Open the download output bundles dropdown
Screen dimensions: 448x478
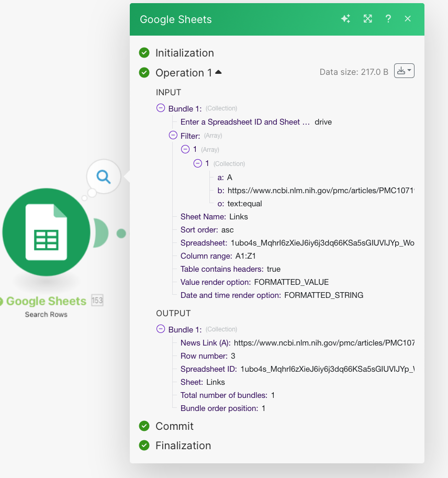tap(404, 71)
